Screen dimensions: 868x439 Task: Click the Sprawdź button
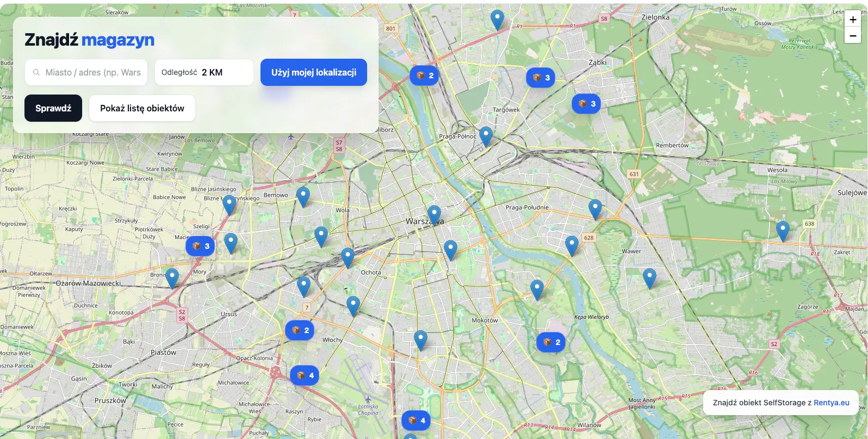pos(53,108)
